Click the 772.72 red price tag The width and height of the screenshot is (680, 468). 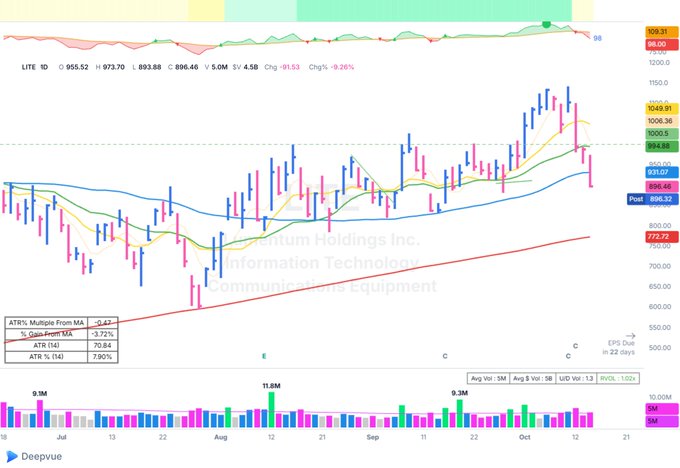[662, 236]
